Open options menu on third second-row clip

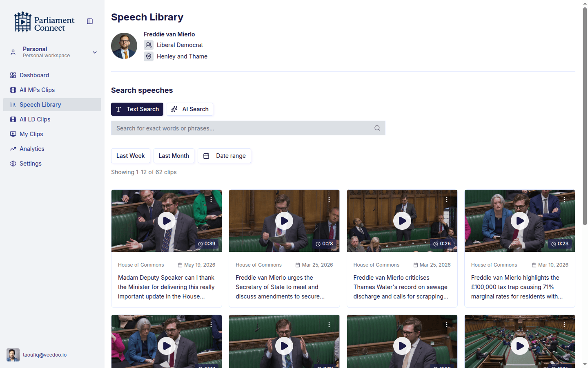(447, 325)
